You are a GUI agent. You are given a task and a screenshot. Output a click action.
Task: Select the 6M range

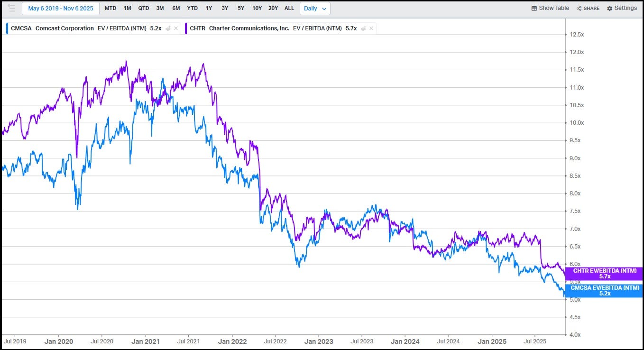[176, 9]
